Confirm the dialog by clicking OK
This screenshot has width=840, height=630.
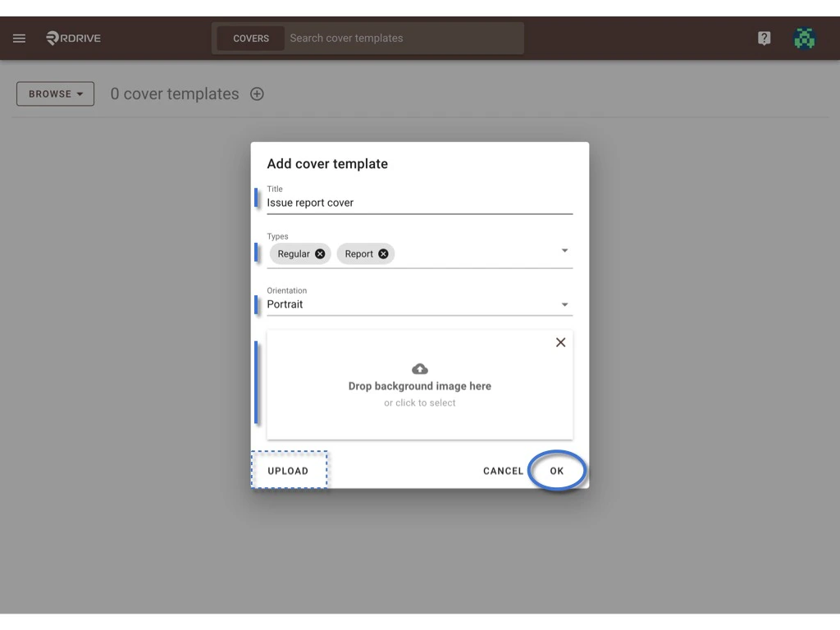(557, 470)
